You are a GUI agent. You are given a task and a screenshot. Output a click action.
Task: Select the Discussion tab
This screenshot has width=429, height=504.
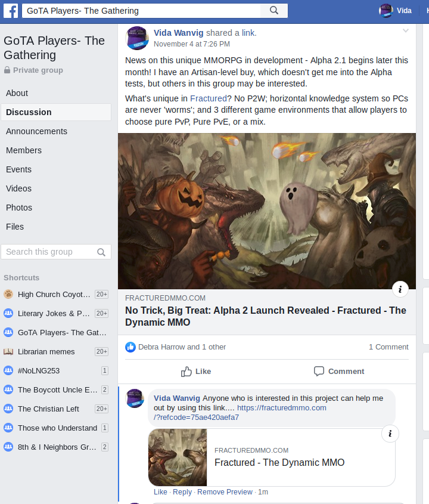(x=56, y=112)
